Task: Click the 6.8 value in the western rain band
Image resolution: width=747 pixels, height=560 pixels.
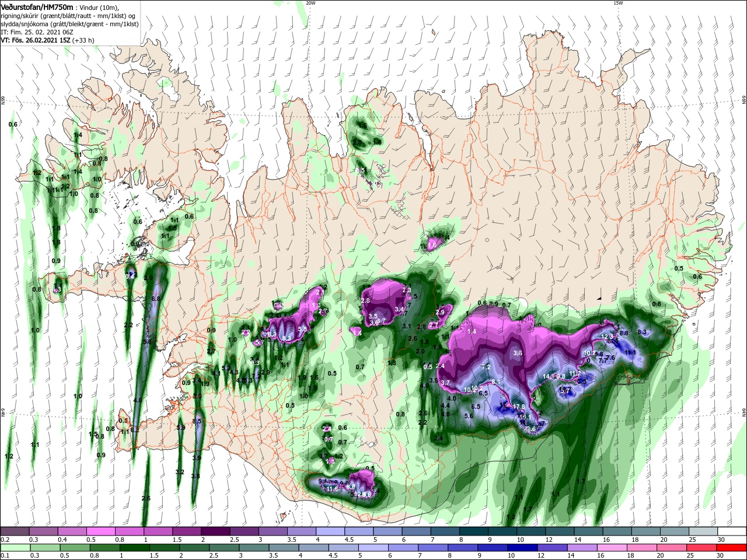Action: coord(156,299)
